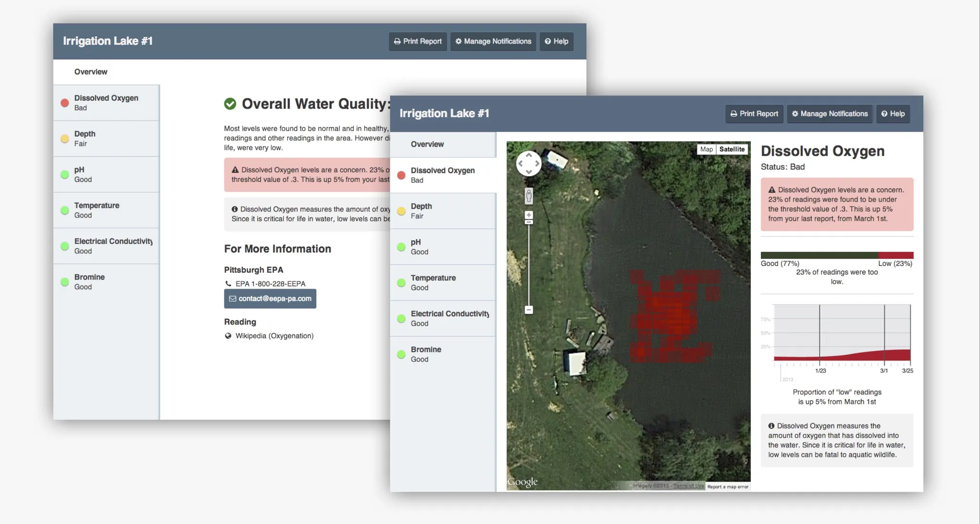Zoom out using the minus icon on the map
The width and height of the screenshot is (980, 524).
[528, 310]
